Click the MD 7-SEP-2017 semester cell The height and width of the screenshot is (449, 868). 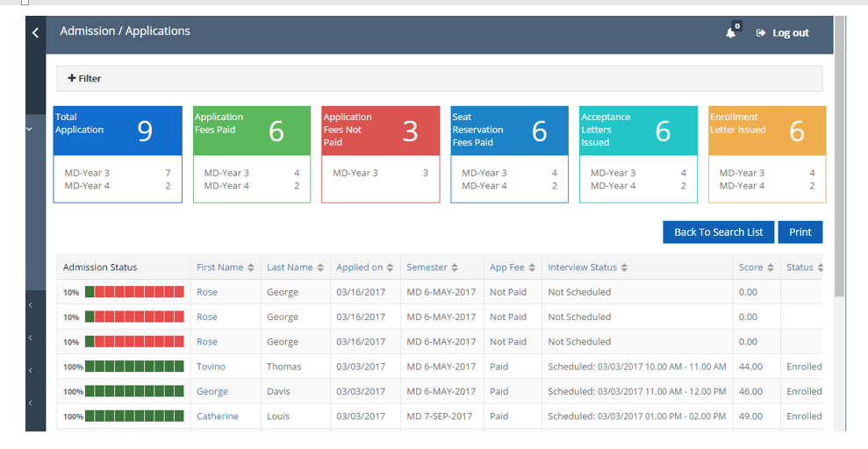440,417
